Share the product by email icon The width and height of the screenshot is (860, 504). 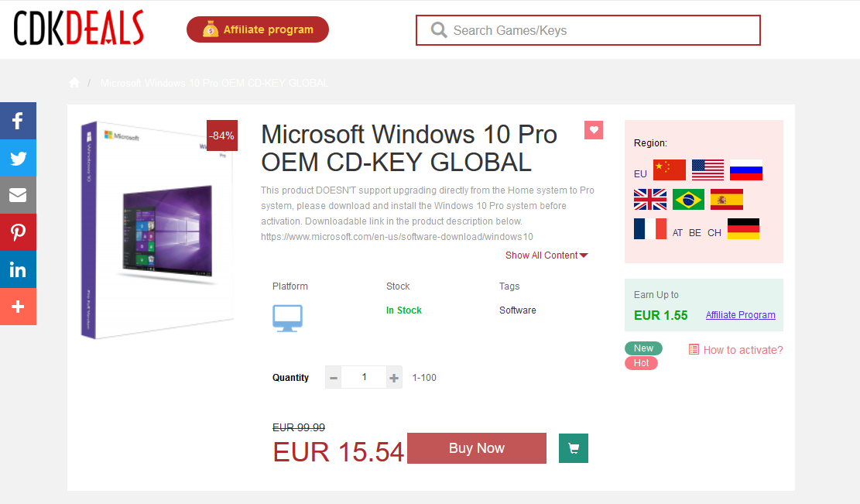click(x=18, y=195)
